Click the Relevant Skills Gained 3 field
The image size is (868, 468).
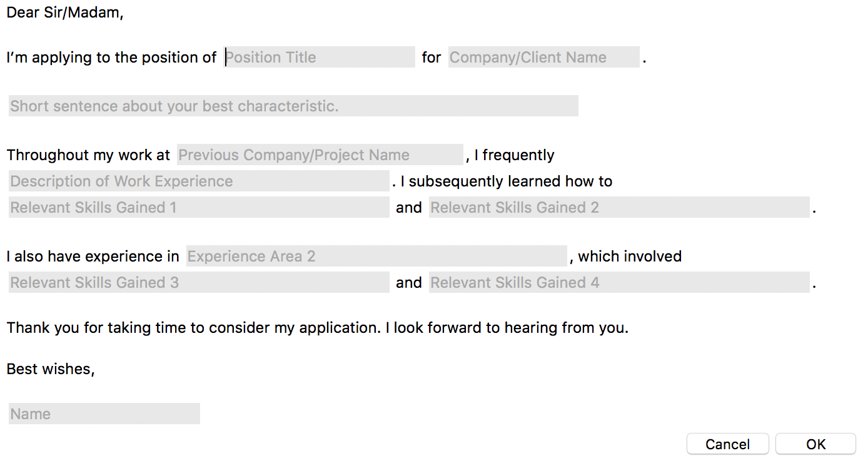(x=199, y=282)
